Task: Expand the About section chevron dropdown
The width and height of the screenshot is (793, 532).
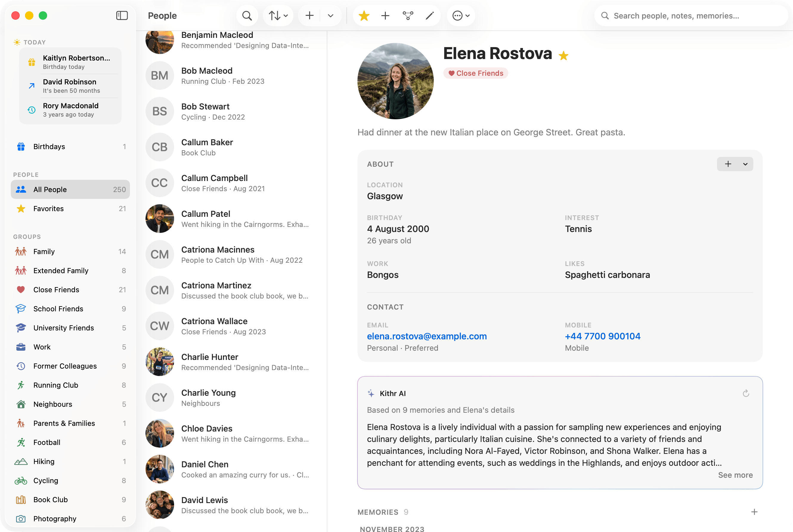Action: 745,164
